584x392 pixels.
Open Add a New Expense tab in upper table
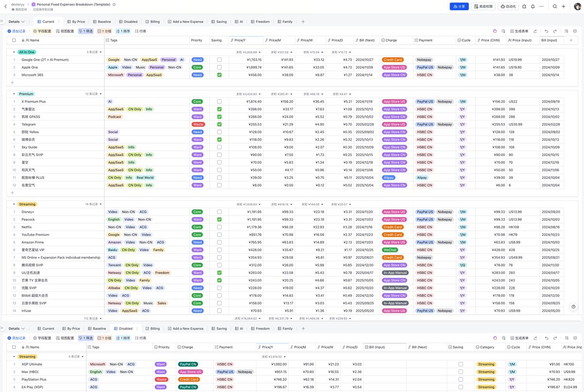click(185, 21)
